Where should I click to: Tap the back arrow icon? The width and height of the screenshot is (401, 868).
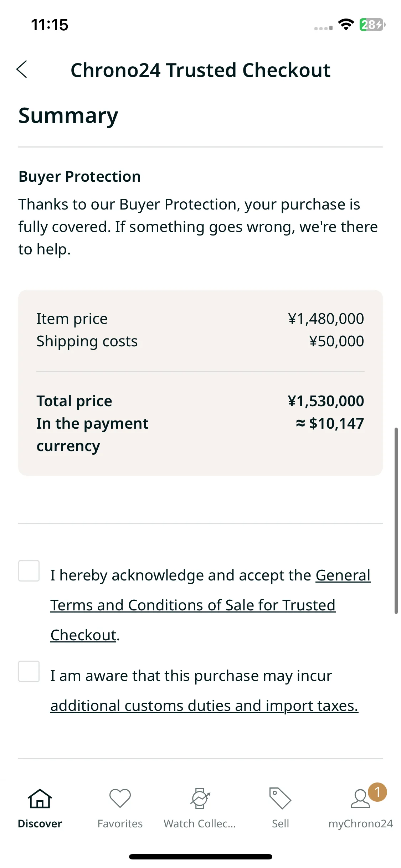(x=22, y=69)
